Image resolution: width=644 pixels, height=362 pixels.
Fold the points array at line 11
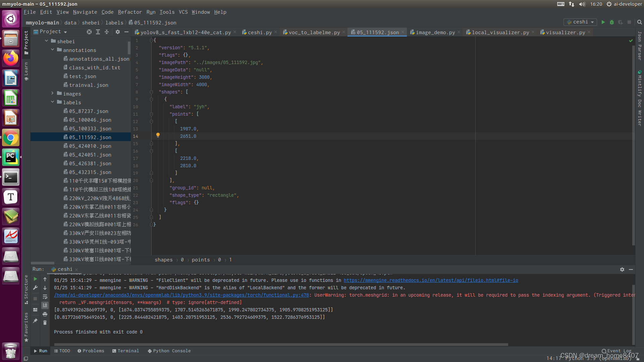click(x=151, y=114)
